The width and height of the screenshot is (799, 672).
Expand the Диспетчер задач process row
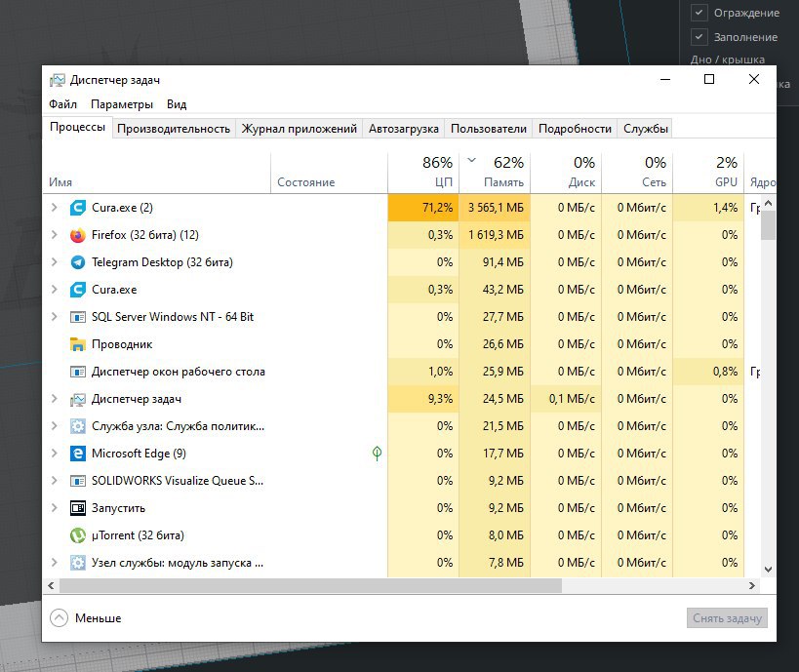(x=54, y=399)
